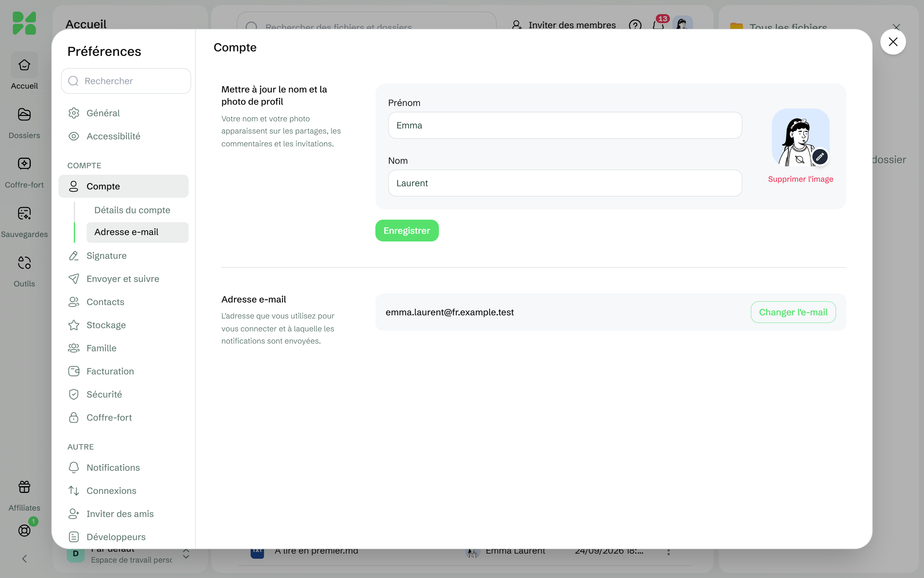Close the Préférences dialog with the X
This screenshot has width=924, height=578.
click(893, 42)
